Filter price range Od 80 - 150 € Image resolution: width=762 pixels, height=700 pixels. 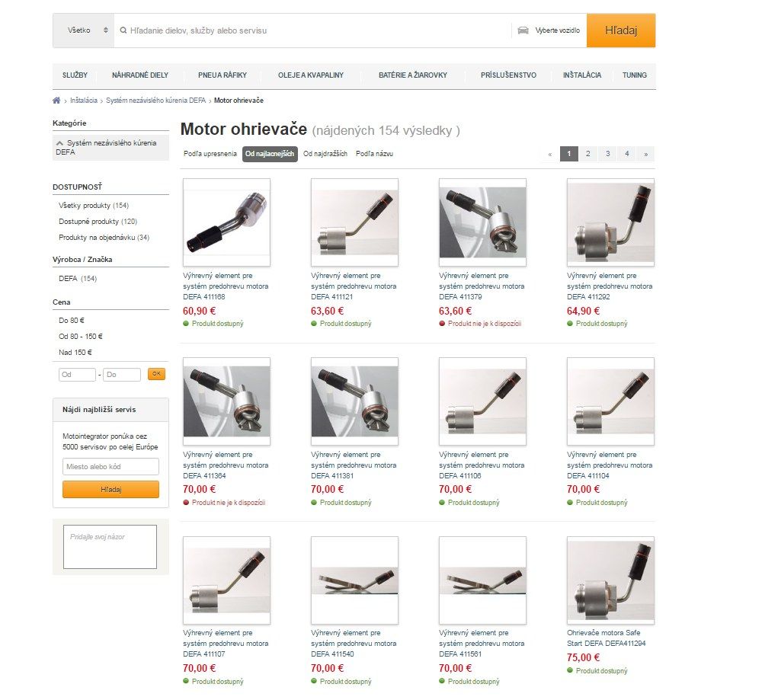point(81,336)
